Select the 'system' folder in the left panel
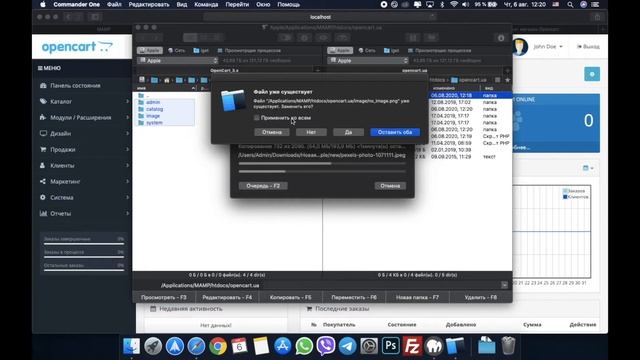This screenshot has width=640, height=360. 154,123
